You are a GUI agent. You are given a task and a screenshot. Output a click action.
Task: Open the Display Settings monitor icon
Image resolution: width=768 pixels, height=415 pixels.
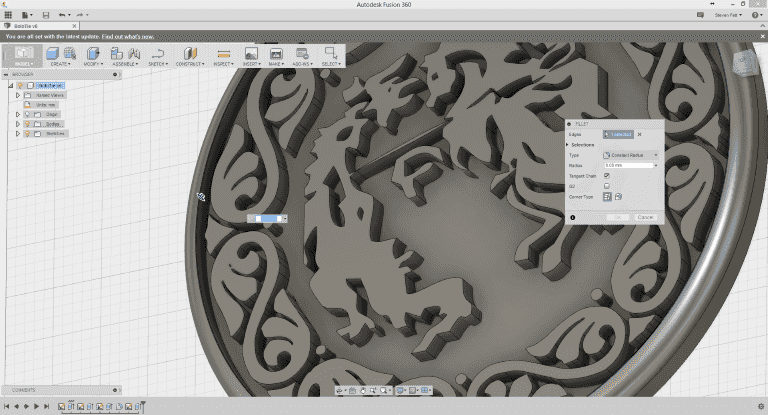point(400,391)
